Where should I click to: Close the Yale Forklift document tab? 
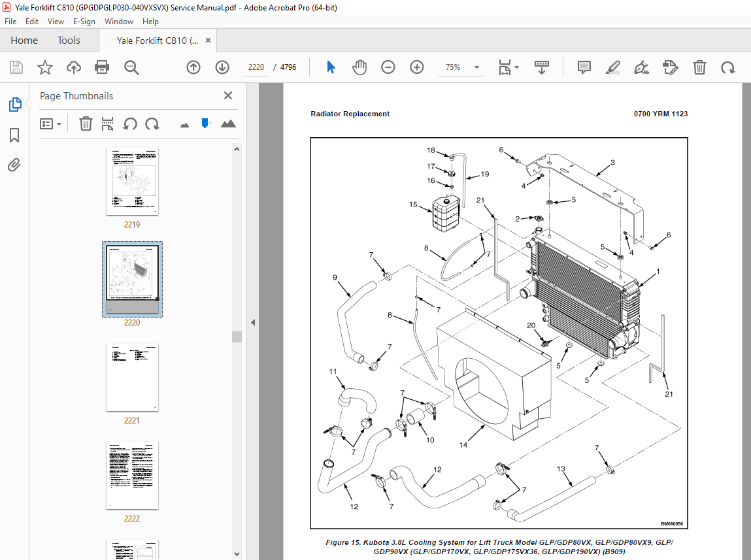(x=208, y=41)
